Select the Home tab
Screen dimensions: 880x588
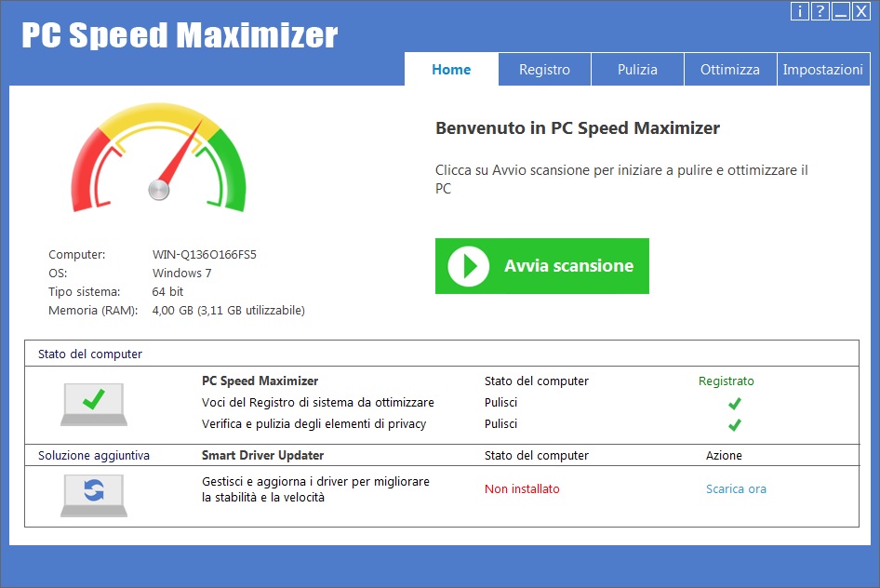click(451, 70)
